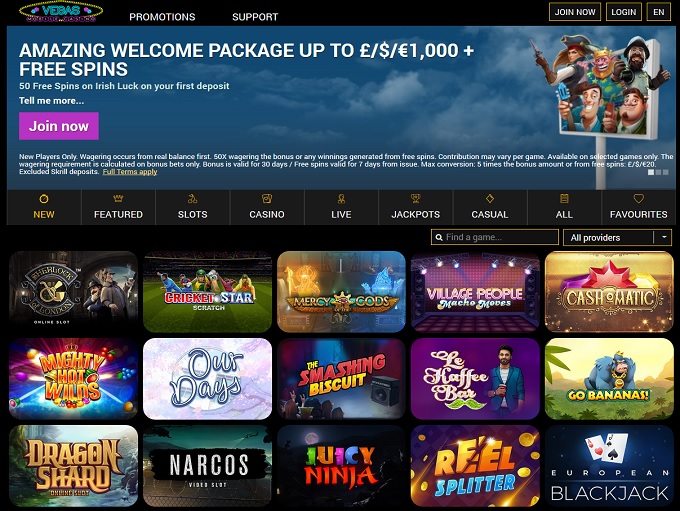Open the Slots cherries icon
Viewport: 680px width, 511px height.
point(192,199)
